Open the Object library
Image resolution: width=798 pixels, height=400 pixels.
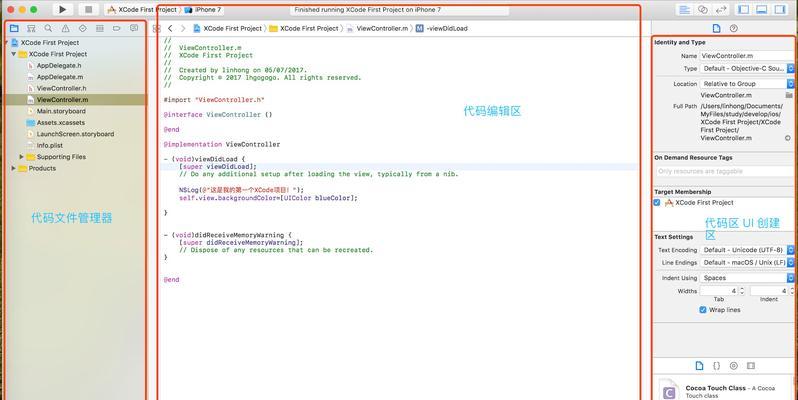[x=733, y=366]
